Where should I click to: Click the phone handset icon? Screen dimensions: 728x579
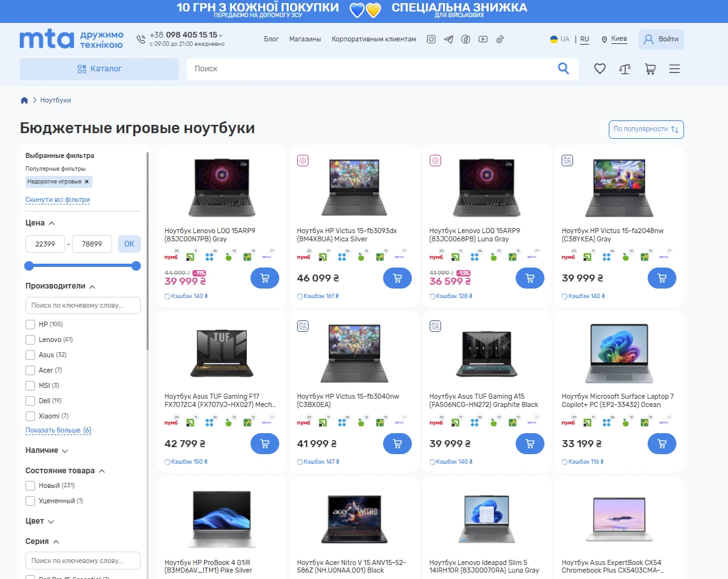click(x=141, y=39)
